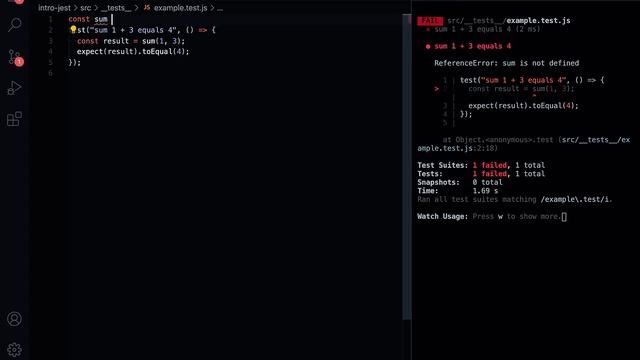The height and width of the screenshot is (360, 640).
Task: Open the Extensions view
Action: pyautogui.click(x=14, y=119)
